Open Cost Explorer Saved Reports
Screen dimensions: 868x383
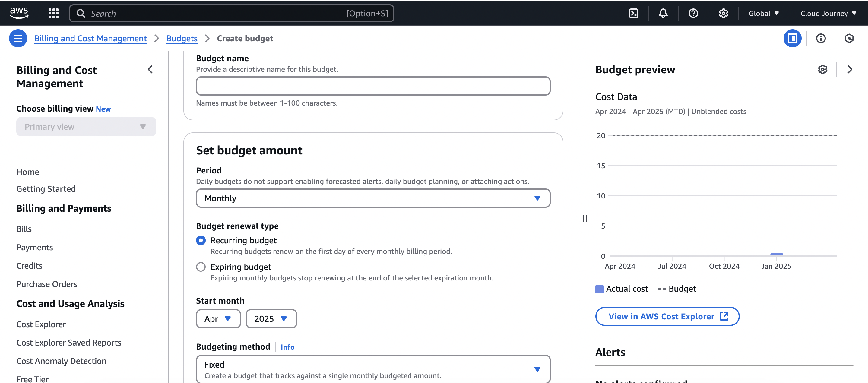coord(69,342)
